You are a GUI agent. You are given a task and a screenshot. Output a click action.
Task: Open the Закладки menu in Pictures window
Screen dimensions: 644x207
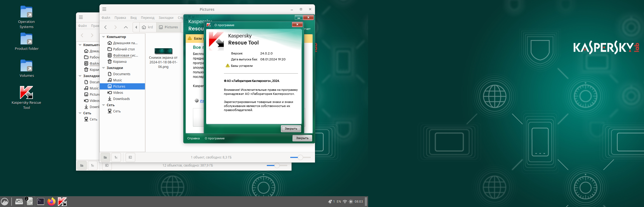pos(166,18)
